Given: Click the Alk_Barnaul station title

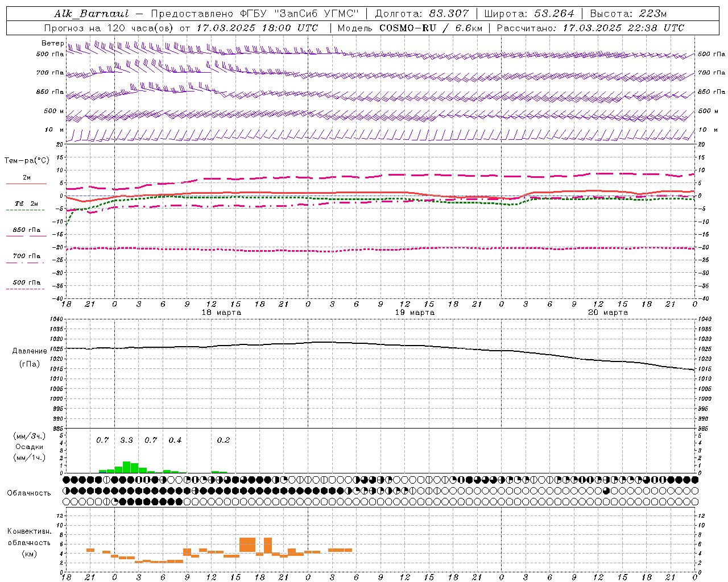Looking at the screenshot, I should 91,14.
